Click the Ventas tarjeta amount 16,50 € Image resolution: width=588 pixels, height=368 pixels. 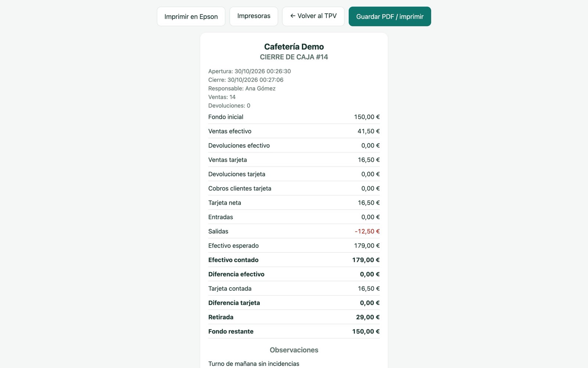(369, 160)
